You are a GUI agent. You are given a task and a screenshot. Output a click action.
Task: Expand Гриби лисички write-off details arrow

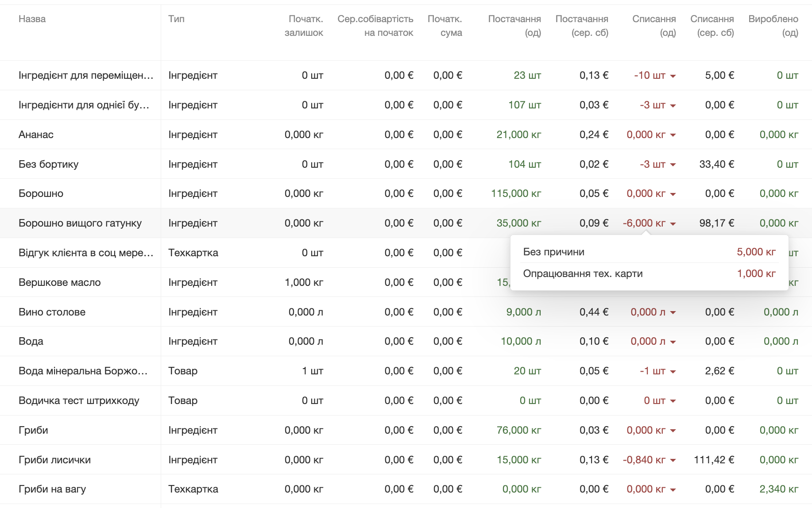(673, 461)
